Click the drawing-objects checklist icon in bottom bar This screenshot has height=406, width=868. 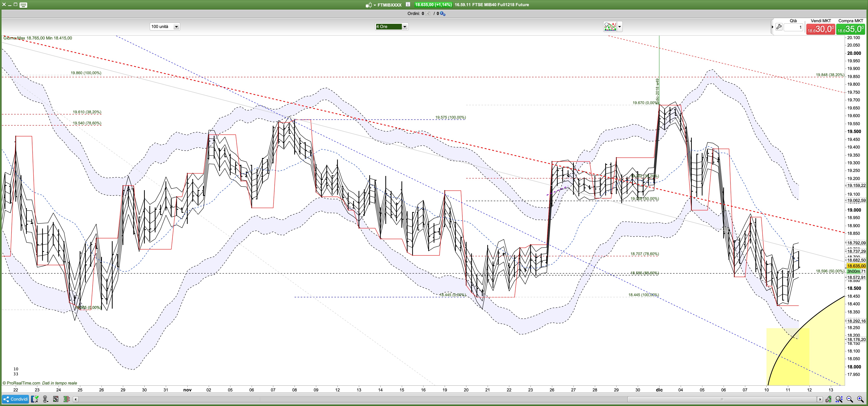click(x=35, y=399)
